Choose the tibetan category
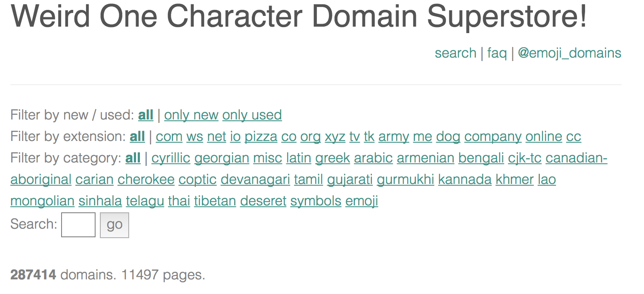This screenshot has height=294, width=644. 215,201
